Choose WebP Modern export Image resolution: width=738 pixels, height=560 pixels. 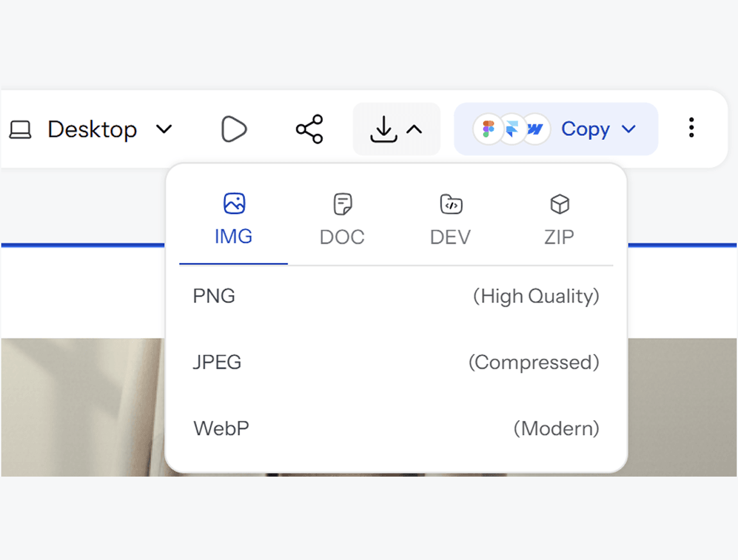[397, 428]
